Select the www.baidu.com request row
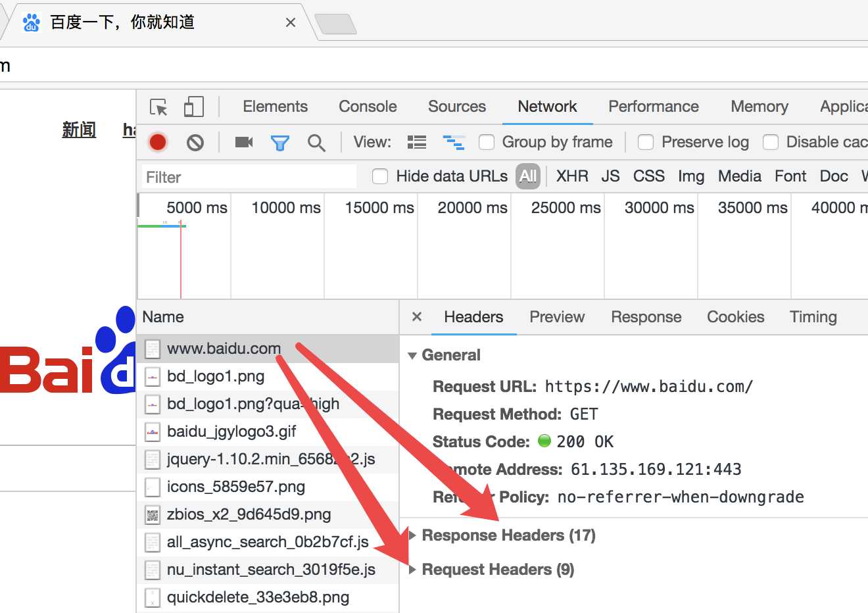Image resolution: width=868 pixels, height=613 pixels. (x=268, y=349)
